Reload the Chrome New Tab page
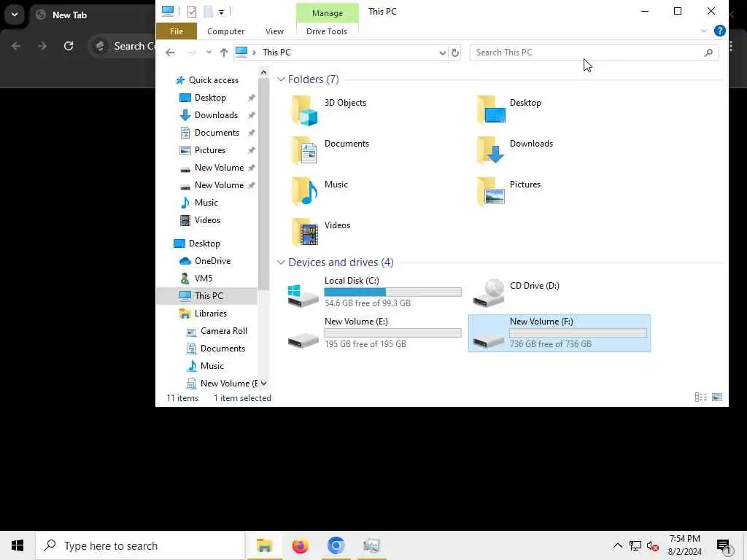Image resolution: width=747 pixels, height=560 pixels. (x=69, y=46)
